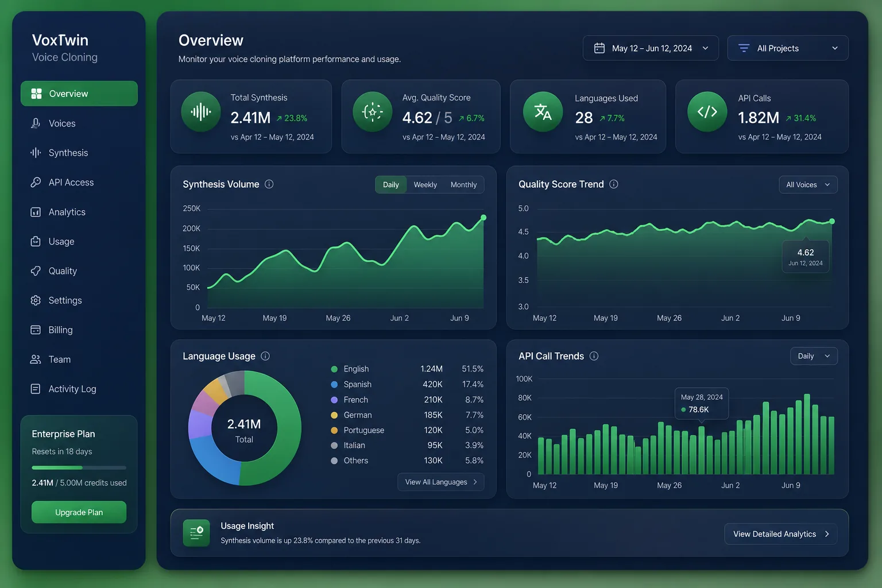Click the credits used progress bar
Image resolution: width=882 pixels, height=588 pixels.
[79, 467]
